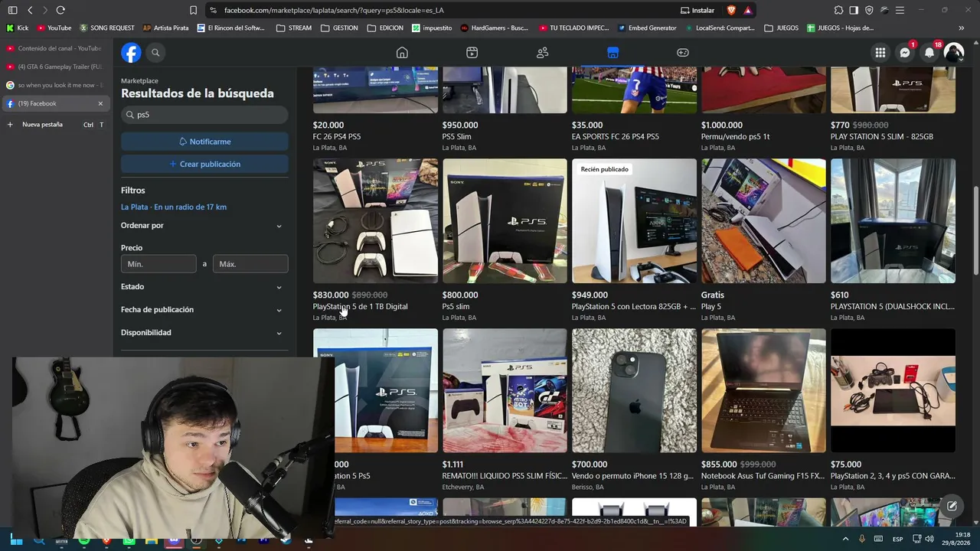Open the GESTION bookmarks folder
Image resolution: width=980 pixels, height=551 pixels.
tap(340, 28)
